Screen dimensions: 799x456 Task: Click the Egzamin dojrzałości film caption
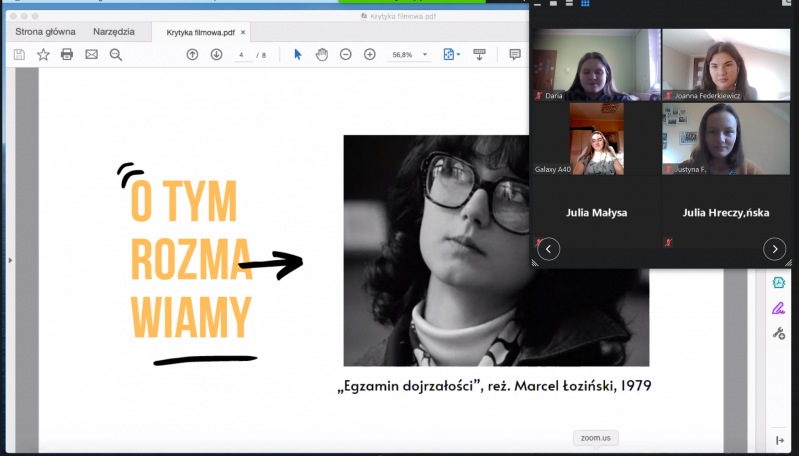coord(494,386)
